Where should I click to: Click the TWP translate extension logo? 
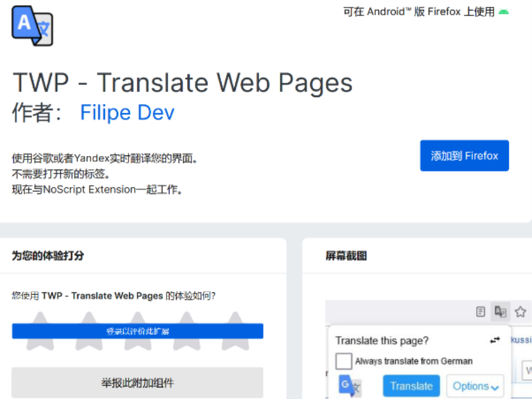pyautogui.click(x=32, y=26)
